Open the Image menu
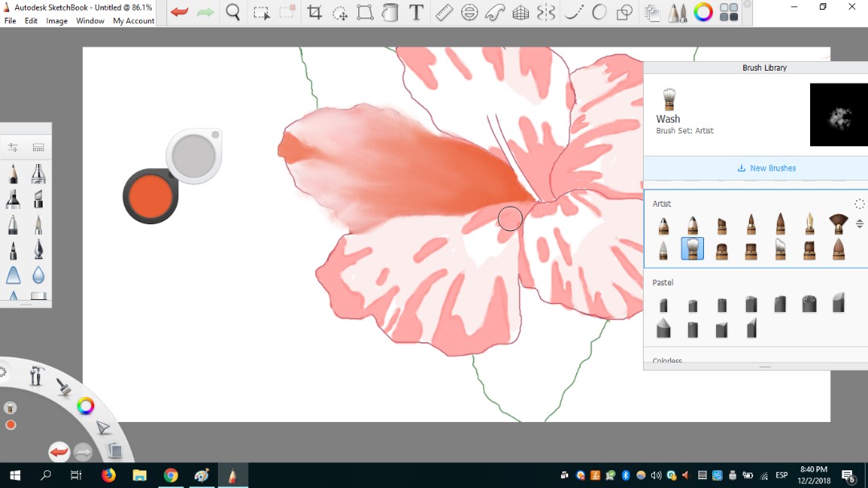The width and height of the screenshot is (868, 488). point(56,21)
